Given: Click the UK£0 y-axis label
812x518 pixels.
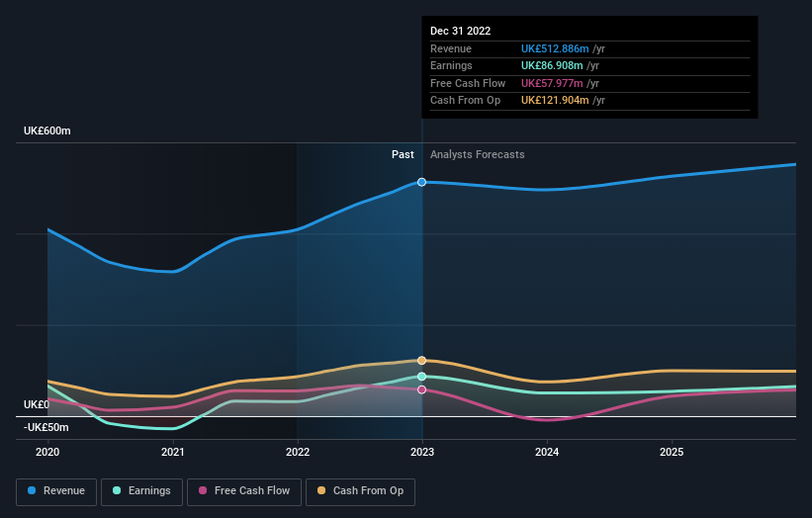Looking at the screenshot, I should pos(37,404).
